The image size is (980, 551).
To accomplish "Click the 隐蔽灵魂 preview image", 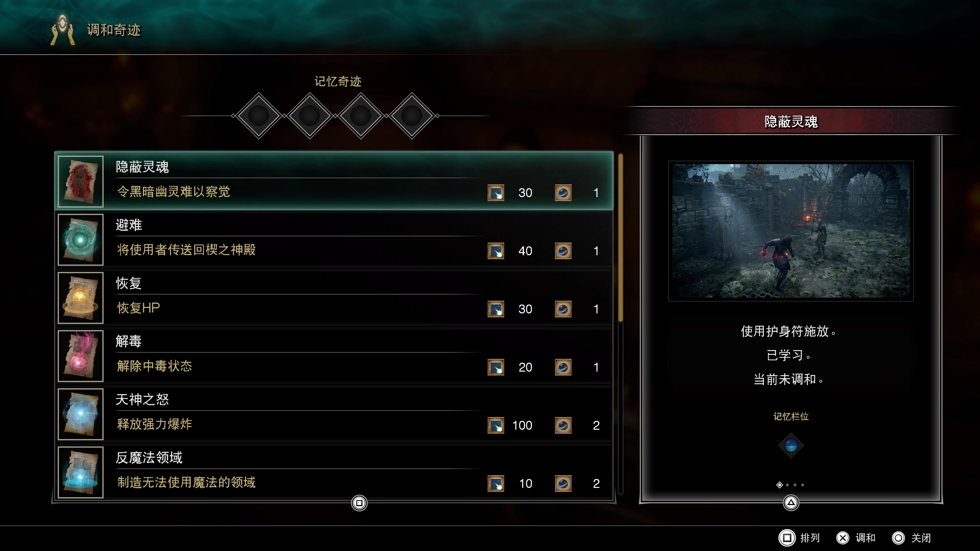I will tap(791, 231).
